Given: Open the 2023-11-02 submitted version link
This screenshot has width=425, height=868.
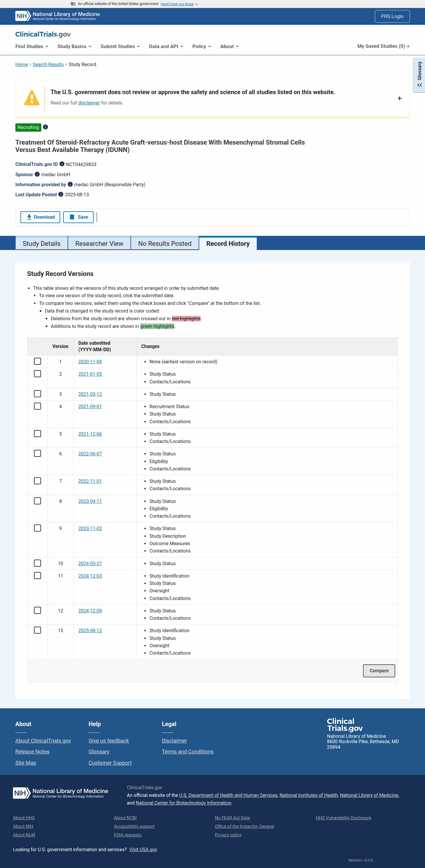Looking at the screenshot, I should (x=90, y=528).
